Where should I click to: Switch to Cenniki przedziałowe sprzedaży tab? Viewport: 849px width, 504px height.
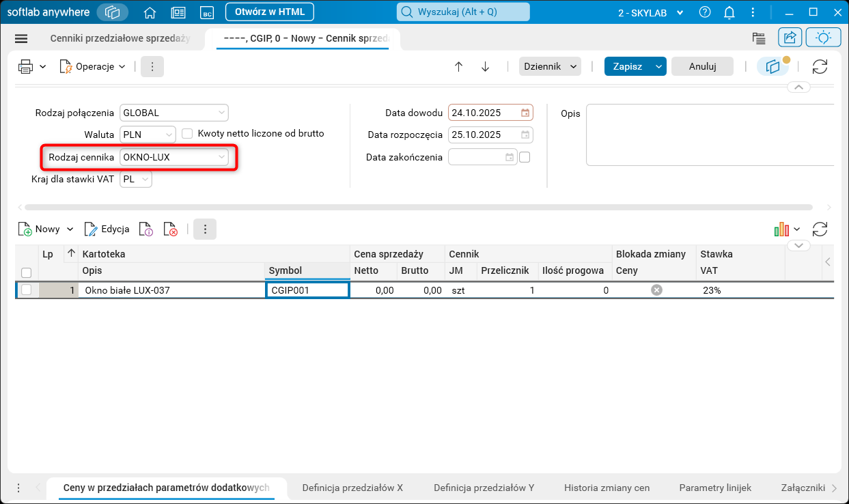pyautogui.click(x=120, y=38)
